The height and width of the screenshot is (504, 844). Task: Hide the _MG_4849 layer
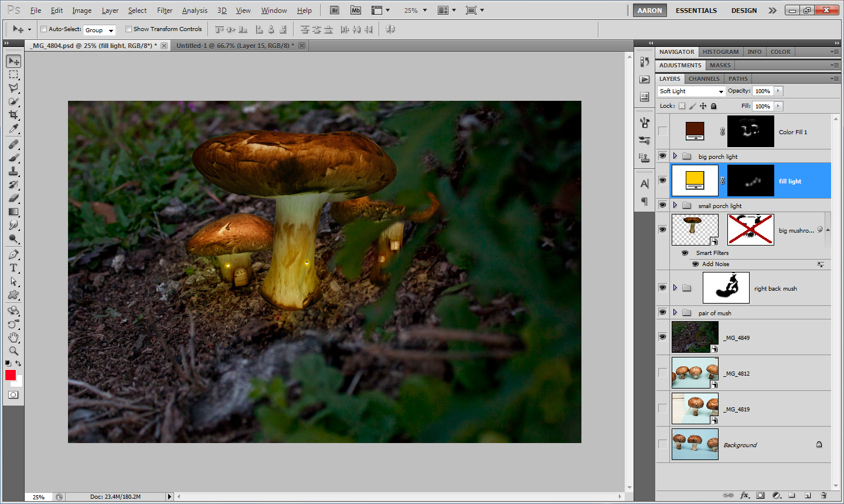(662, 337)
